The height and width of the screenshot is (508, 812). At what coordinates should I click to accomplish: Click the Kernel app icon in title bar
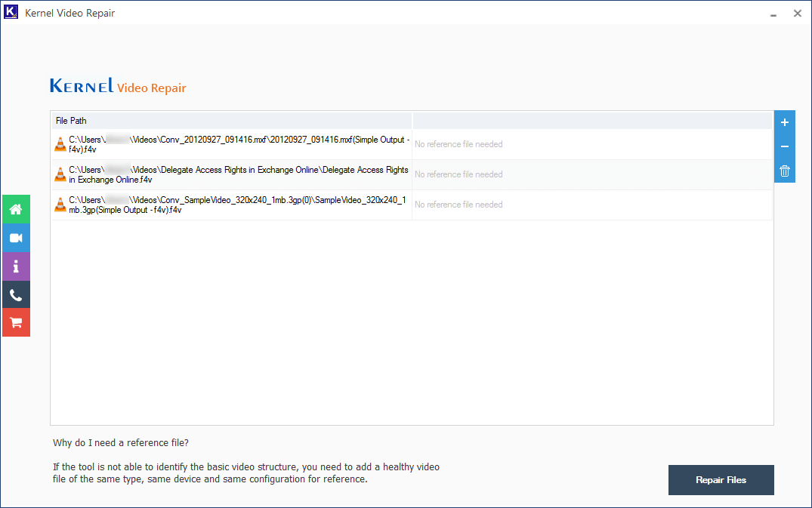11,12
